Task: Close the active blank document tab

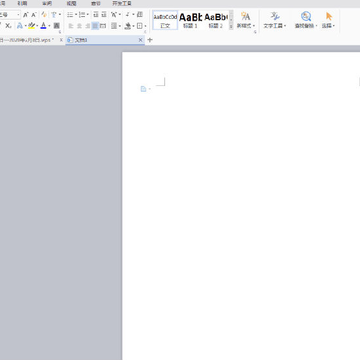Action: pos(140,40)
